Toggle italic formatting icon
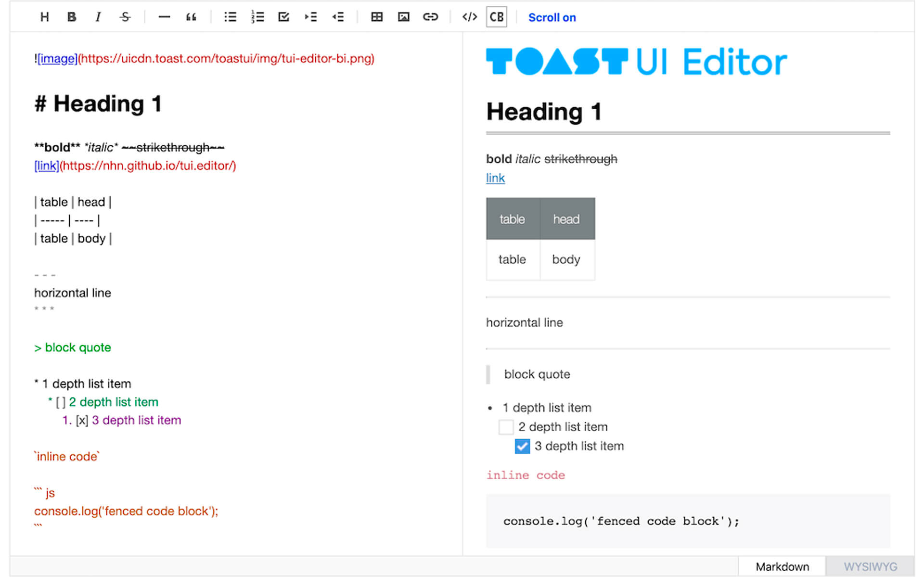The height and width of the screenshot is (577, 924). pyautogui.click(x=98, y=17)
